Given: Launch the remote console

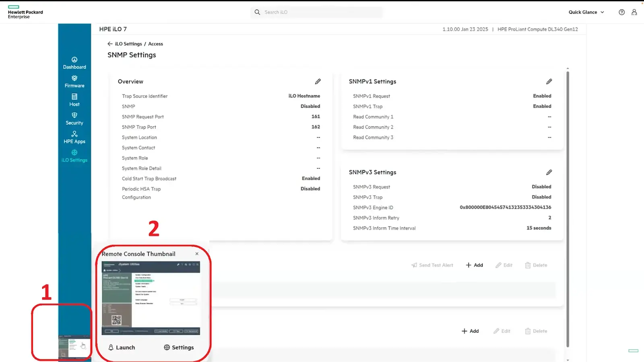Looking at the screenshot, I should [122, 348].
